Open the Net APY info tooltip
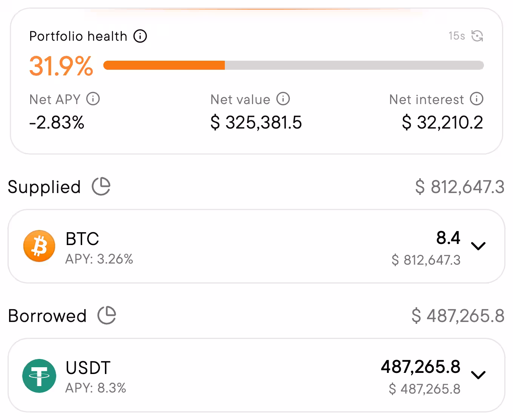The height and width of the screenshot is (420, 513). pos(92,99)
